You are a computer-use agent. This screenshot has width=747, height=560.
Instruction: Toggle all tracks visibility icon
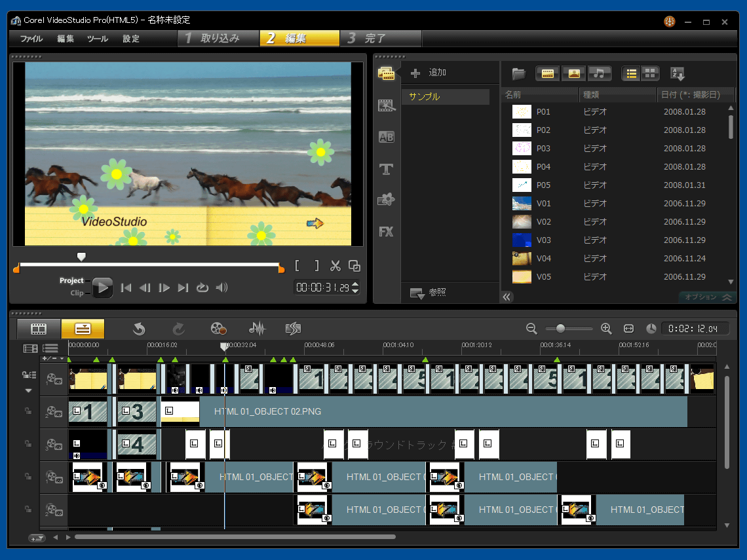pos(31,349)
